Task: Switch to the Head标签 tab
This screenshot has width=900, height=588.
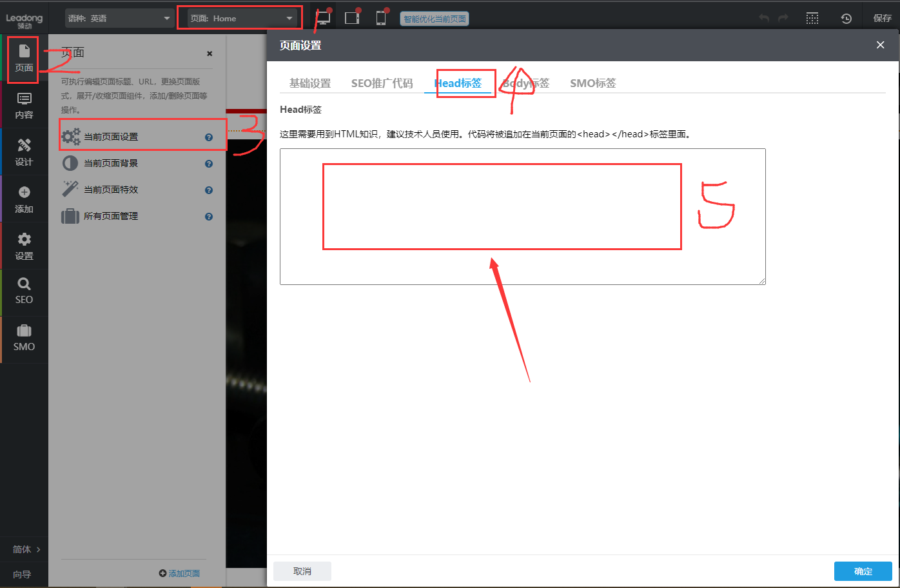Action: click(x=460, y=83)
